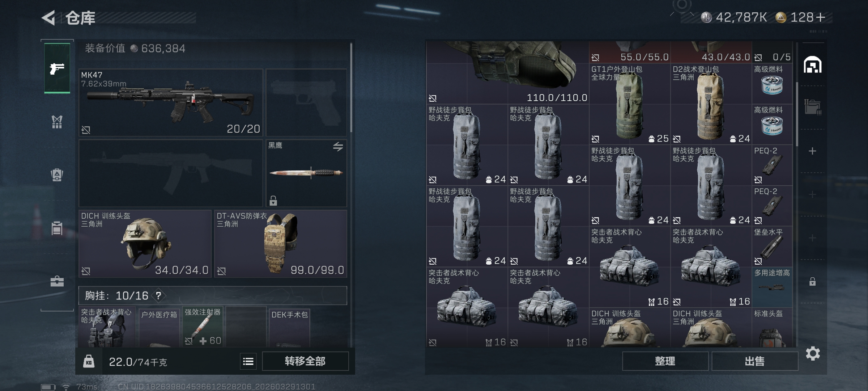
Task: Open the briefcase safe box category icon
Action: [57, 281]
